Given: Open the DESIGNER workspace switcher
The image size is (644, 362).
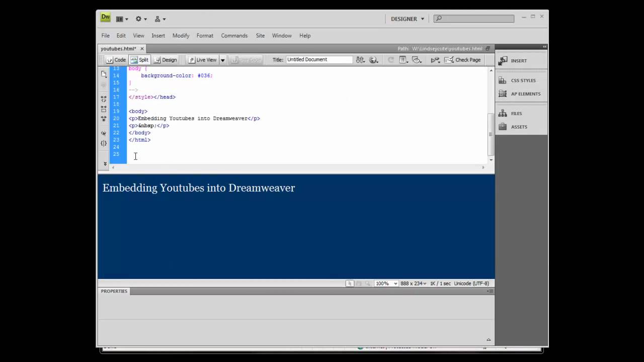Looking at the screenshot, I should [408, 19].
